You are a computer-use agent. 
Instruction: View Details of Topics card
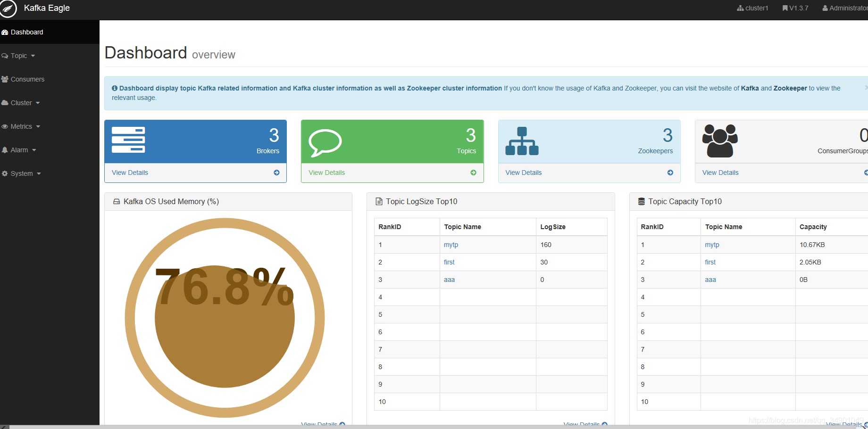pos(326,173)
